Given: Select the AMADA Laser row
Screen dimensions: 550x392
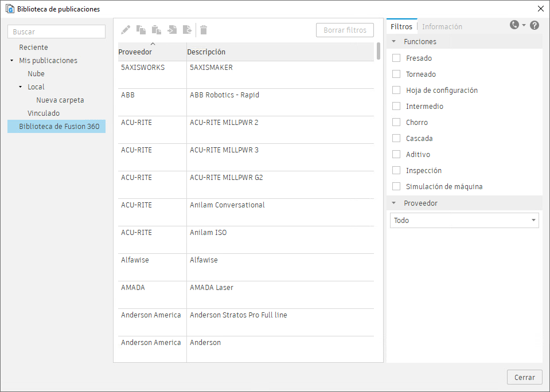Looking at the screenshot, I should 246,295.
